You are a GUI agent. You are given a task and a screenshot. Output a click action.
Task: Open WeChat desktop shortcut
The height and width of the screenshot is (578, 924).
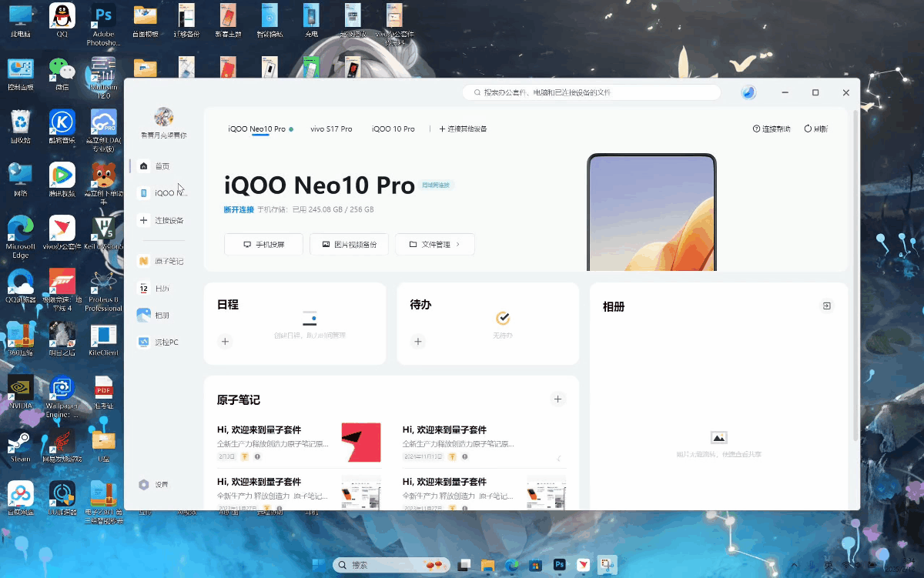click(x=62, y=74)
